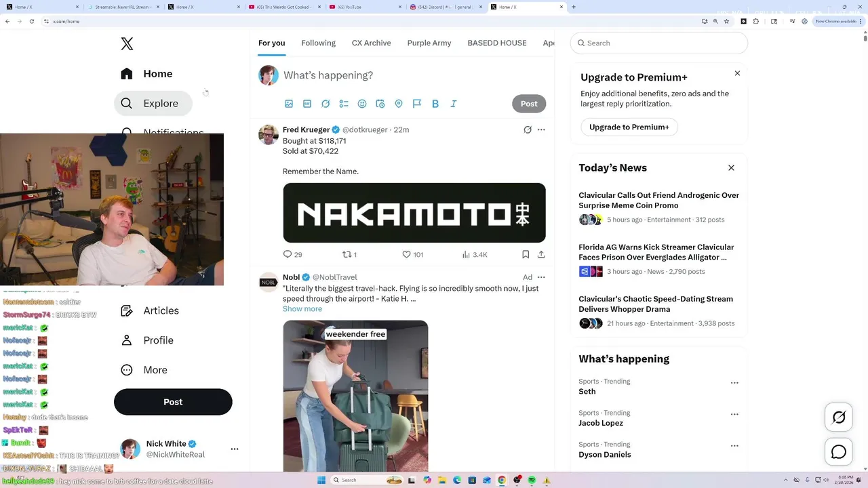Toggle bold text formatting

coord(435,104)
